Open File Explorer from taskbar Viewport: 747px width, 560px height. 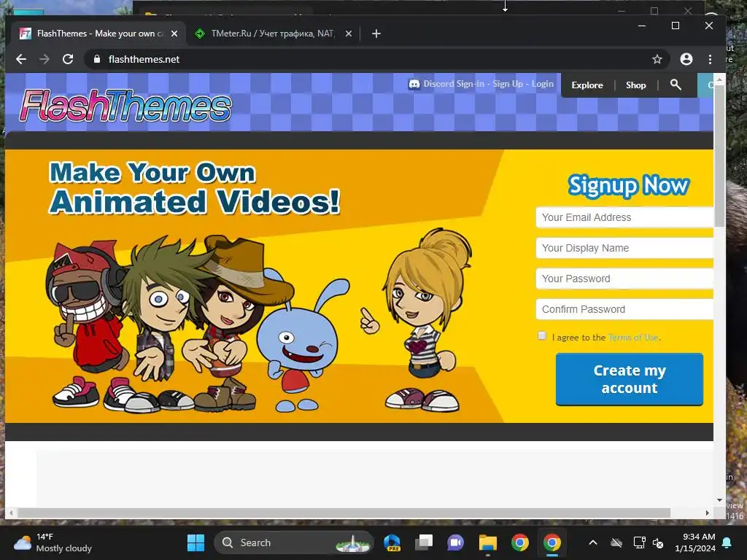click(x=488, y=542)
